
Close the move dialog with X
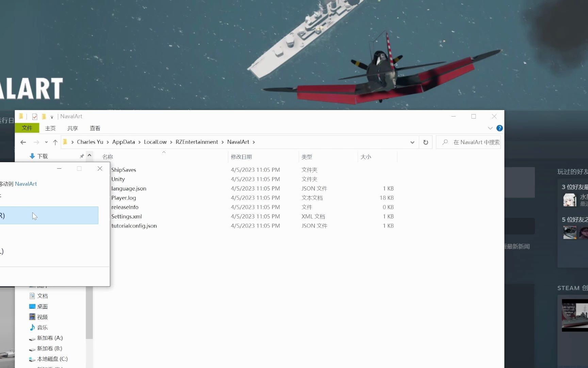pyautogui.click(x=100, y=168)
